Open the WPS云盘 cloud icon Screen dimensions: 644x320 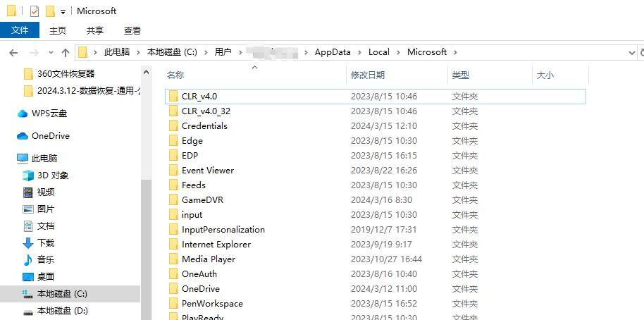(23, 113)
